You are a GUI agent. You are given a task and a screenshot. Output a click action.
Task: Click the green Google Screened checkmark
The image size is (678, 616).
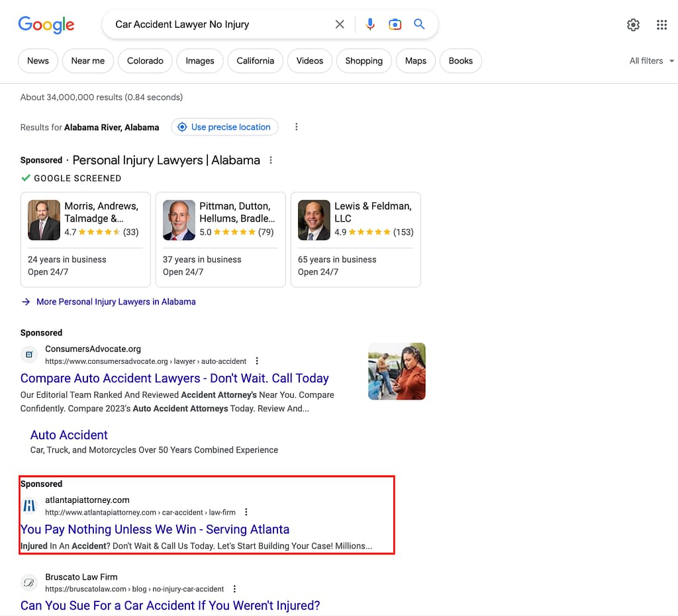coord(26,178)
